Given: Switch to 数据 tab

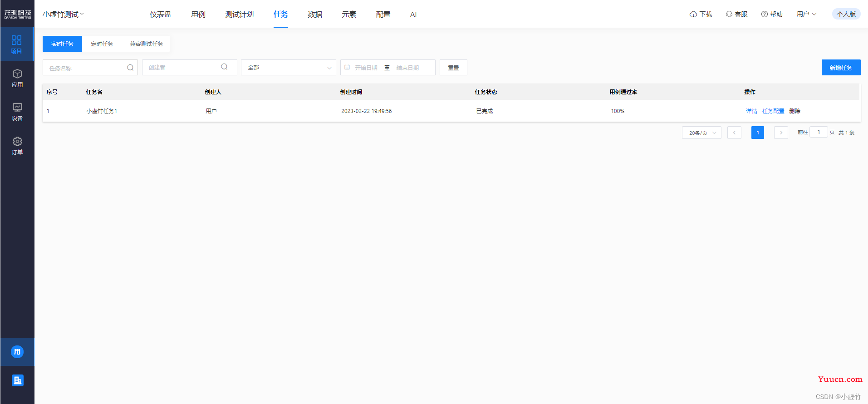Looking at the screenshot, I should coord(315,15).
